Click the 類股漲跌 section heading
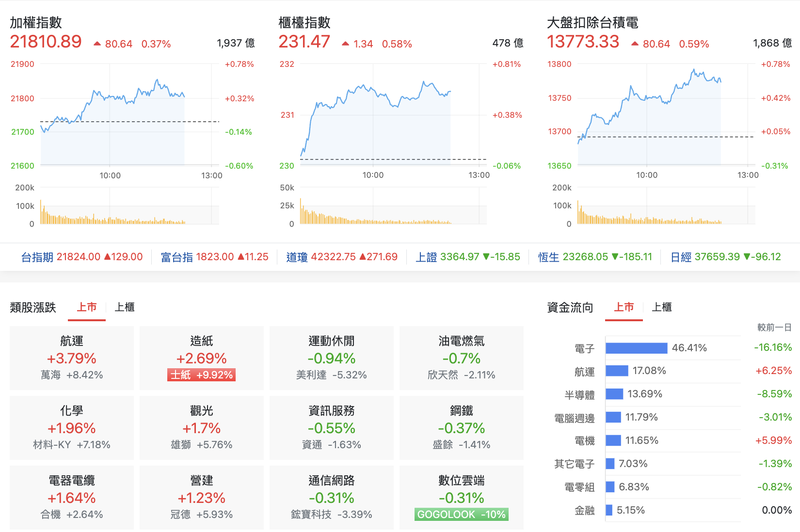Screen dimensions: 800x532 pyautogui.click(x=33, y=308)
